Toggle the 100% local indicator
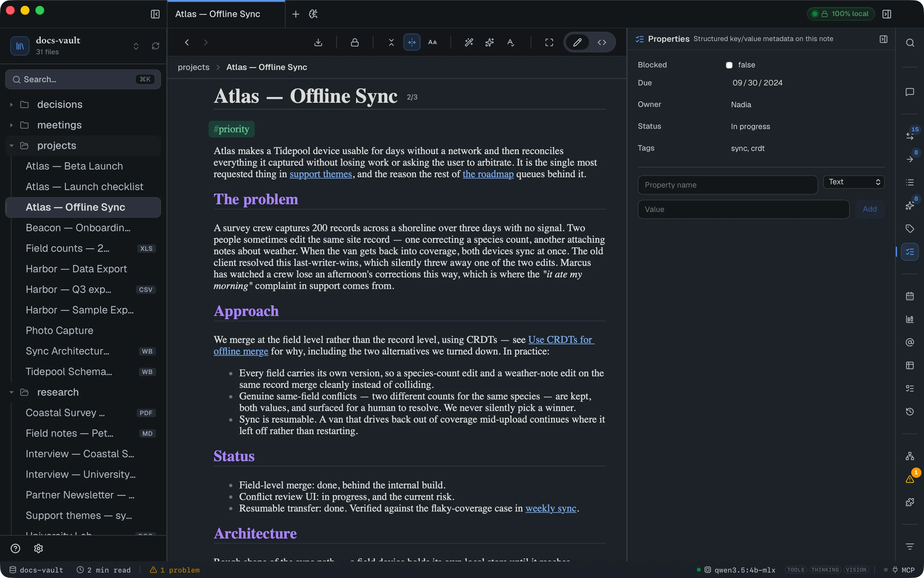The width and height of the screenshot is (924, 578). pos(841,14)
